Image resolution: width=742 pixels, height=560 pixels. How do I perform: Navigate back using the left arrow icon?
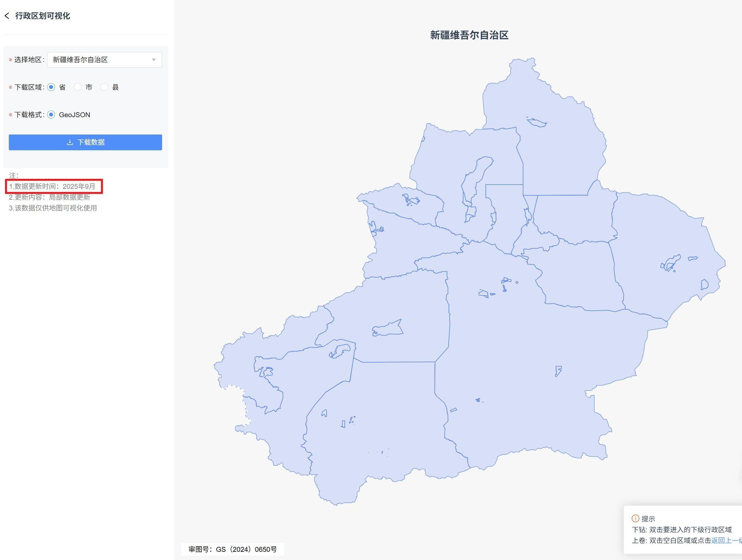[x=8, y=16]
